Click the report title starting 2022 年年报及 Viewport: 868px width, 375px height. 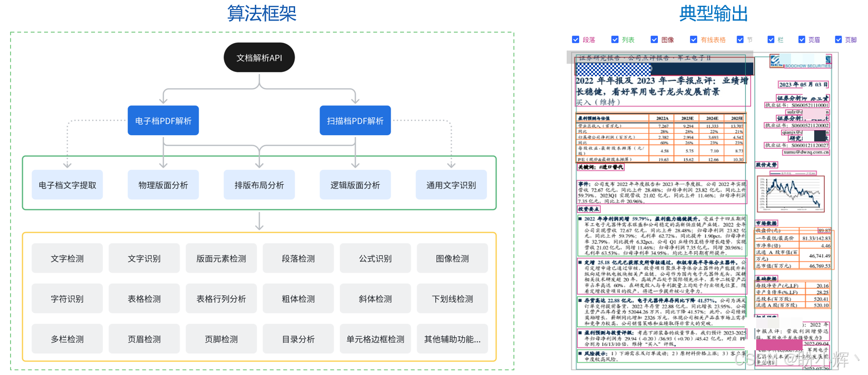pos(661,86)
